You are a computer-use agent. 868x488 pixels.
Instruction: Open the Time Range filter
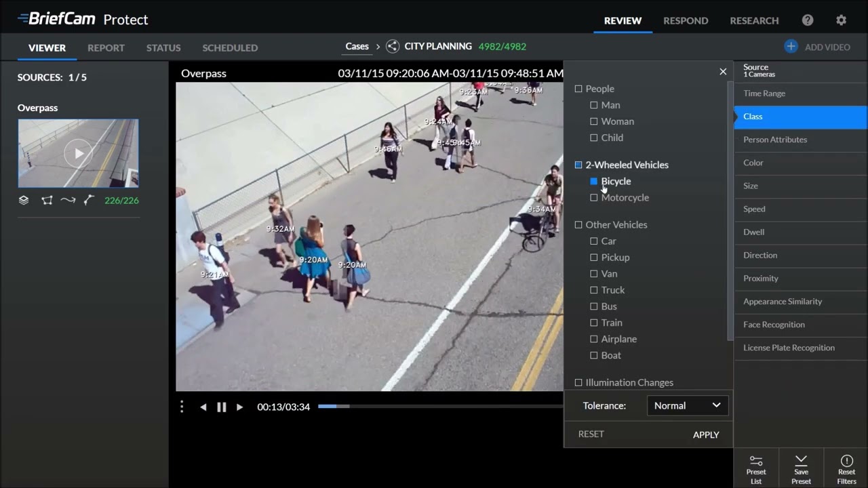[800, 94]
